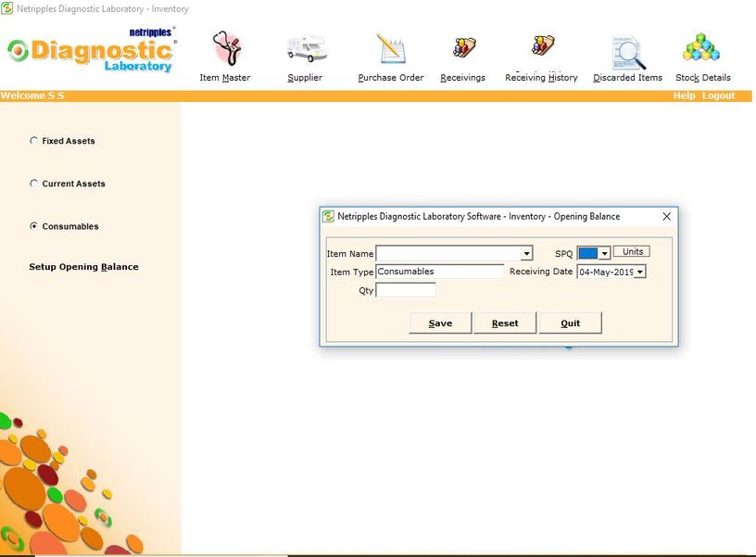Click the 'Welcome S S' text
This screenshot has height=557, width=756.
[32, 95]
